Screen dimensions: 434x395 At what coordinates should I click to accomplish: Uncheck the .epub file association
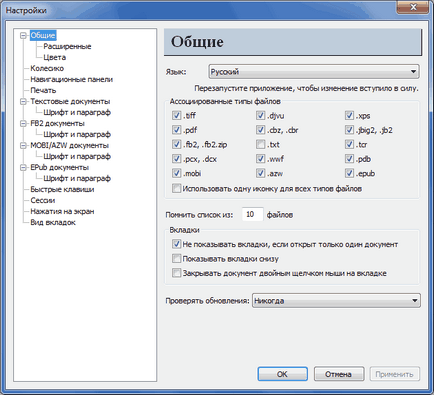click(349, 173)
